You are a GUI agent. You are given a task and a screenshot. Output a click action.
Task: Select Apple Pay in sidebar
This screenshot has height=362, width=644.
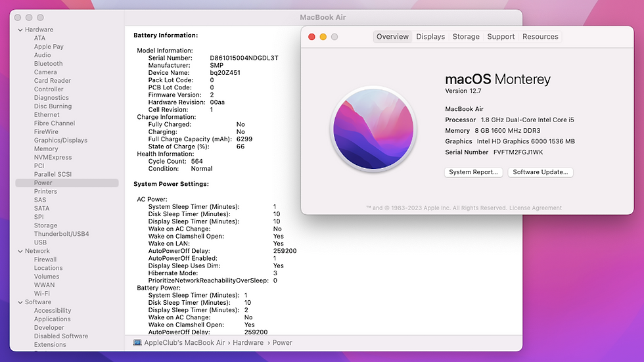click(49, 47)
